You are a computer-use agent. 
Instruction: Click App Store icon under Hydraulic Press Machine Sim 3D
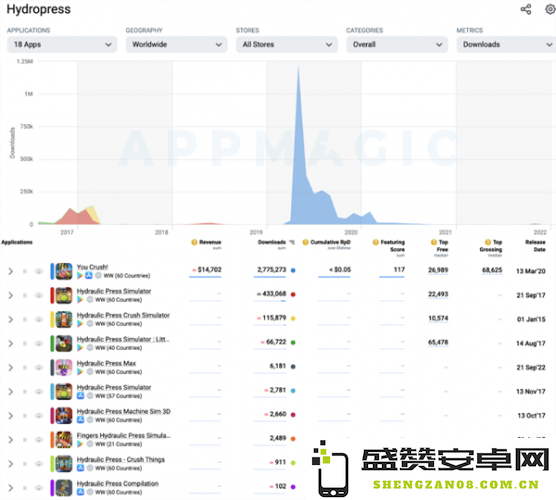pyautogui.click(x=80, y=420)
